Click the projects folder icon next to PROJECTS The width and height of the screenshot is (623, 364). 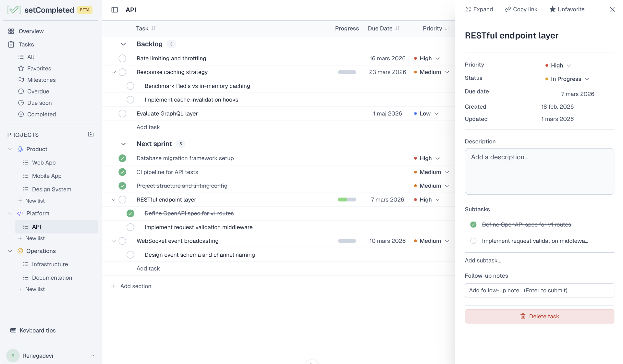tap(91, 134)
